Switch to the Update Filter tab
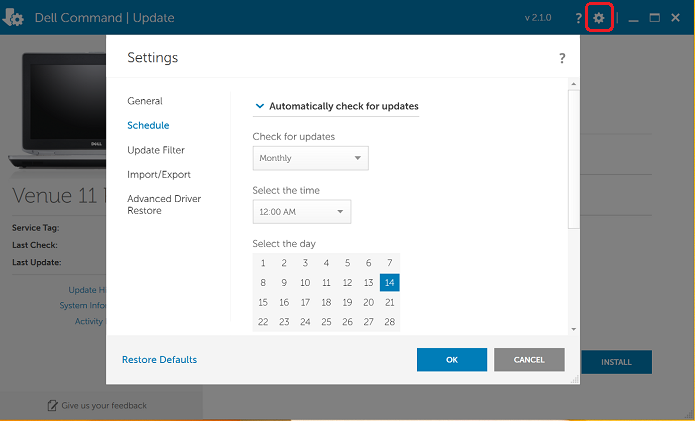695x421 pixels. pos(156,150)
